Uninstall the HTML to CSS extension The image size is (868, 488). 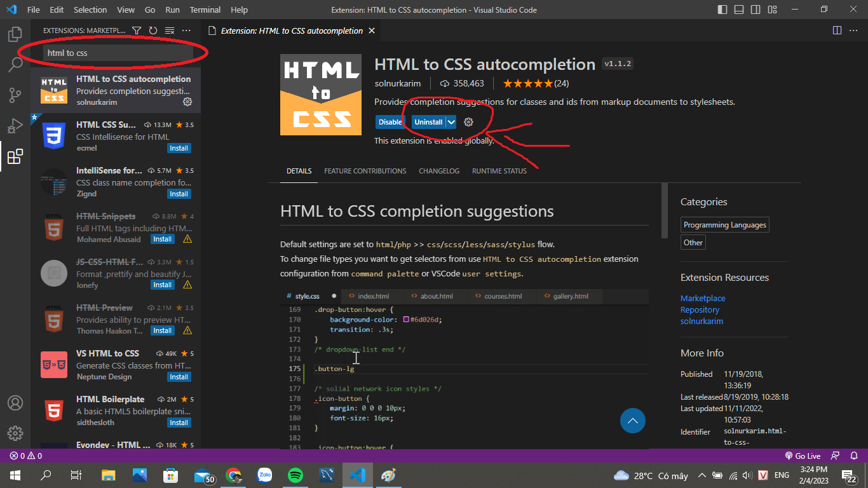(x=428, y=122)
